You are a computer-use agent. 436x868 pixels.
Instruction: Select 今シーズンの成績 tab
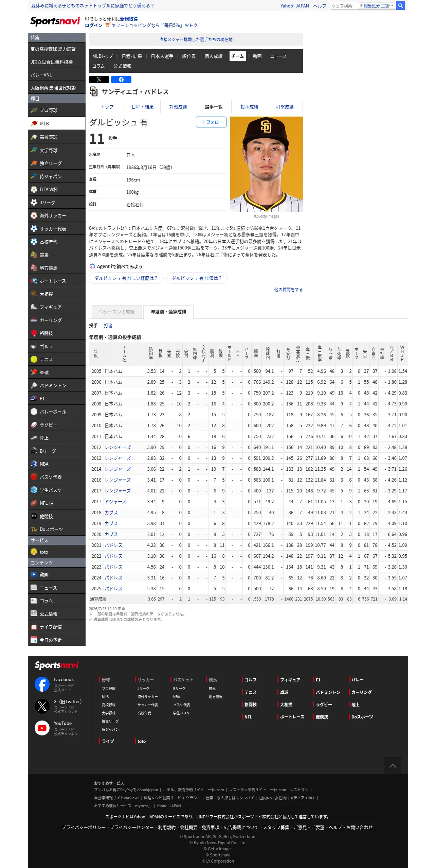point(117,312)
